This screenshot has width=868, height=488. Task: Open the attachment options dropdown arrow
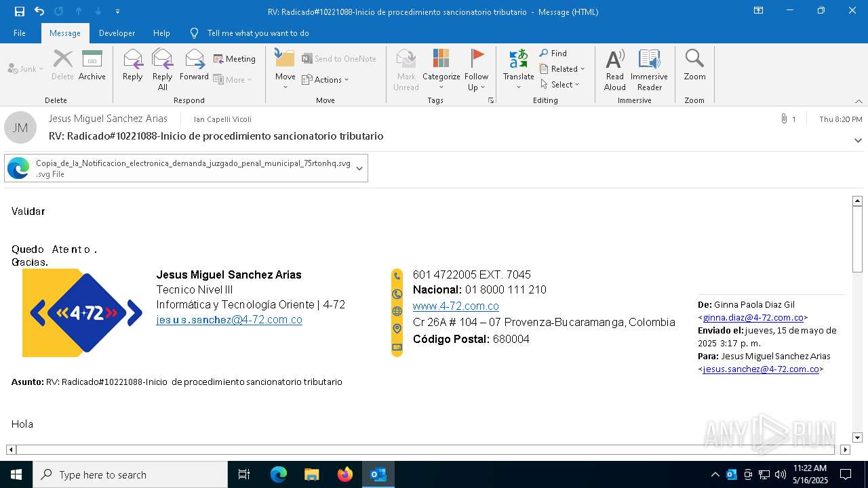click(x=359, y=169)
